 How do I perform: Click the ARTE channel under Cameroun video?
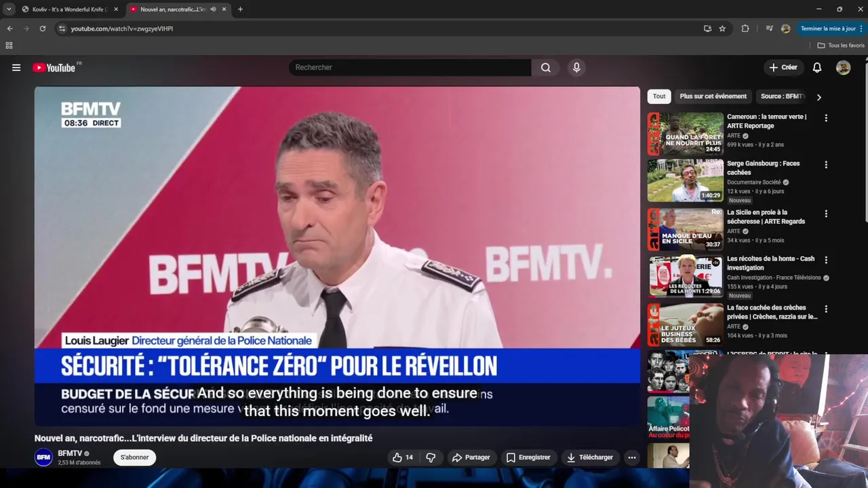tap(734, 136)
